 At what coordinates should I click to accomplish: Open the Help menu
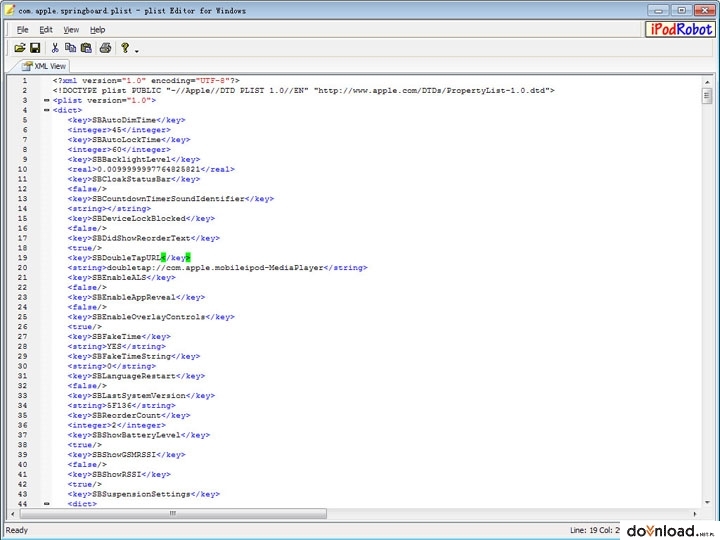click(x=97, y=30)
